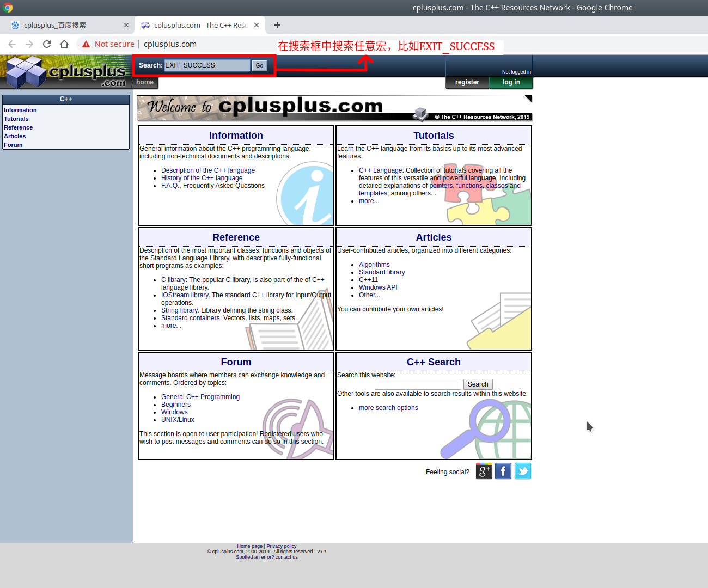Click the Tutorials section heading

coord(434,136)
